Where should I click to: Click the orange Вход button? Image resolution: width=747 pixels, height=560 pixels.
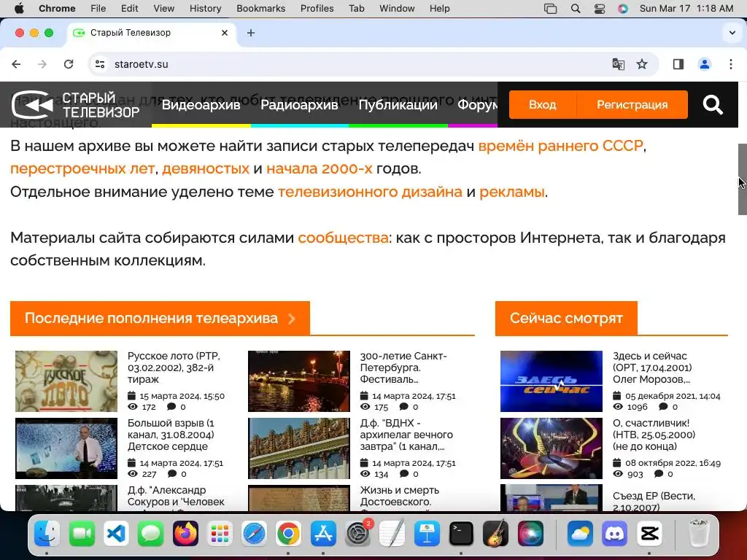point(543,105)
